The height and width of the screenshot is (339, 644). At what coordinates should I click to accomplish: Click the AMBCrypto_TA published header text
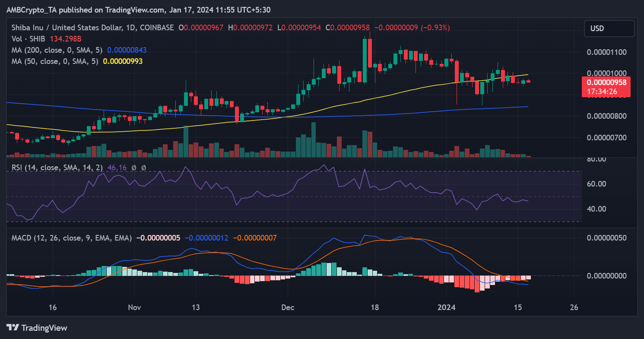coord(139,10)
